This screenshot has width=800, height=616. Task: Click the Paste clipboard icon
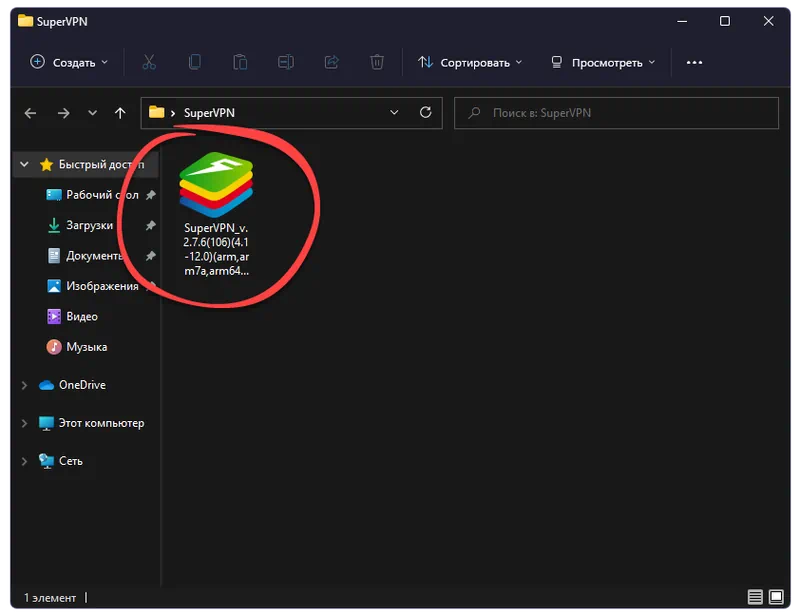(x=240, y=62)
